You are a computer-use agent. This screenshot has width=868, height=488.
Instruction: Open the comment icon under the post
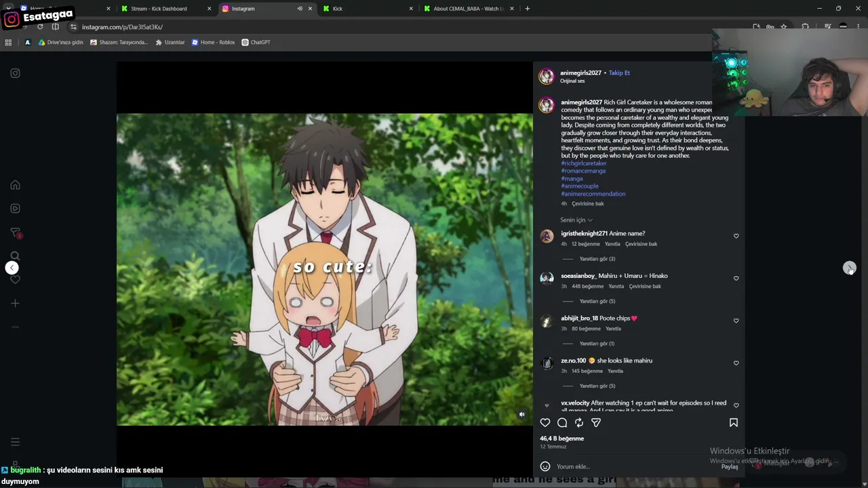tap(562, 423)
